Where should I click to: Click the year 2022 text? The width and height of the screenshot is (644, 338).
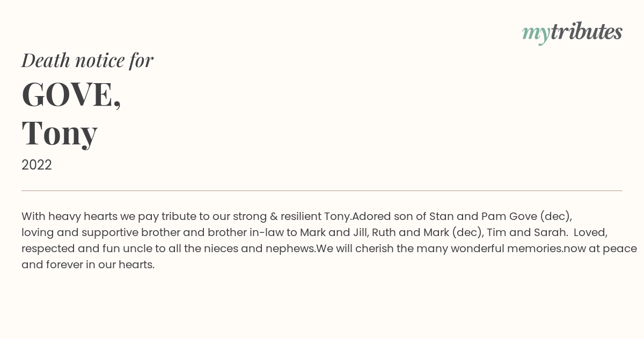[x=36, y=165]
